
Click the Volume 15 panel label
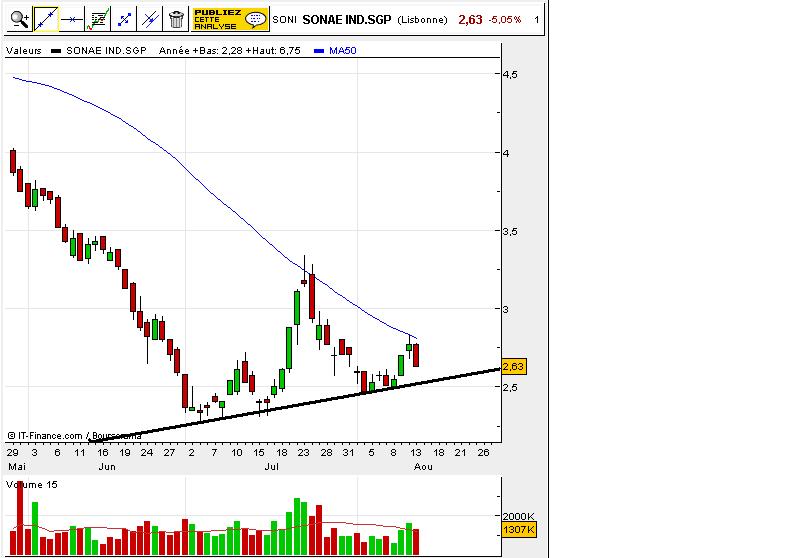(x=32, y=485)
